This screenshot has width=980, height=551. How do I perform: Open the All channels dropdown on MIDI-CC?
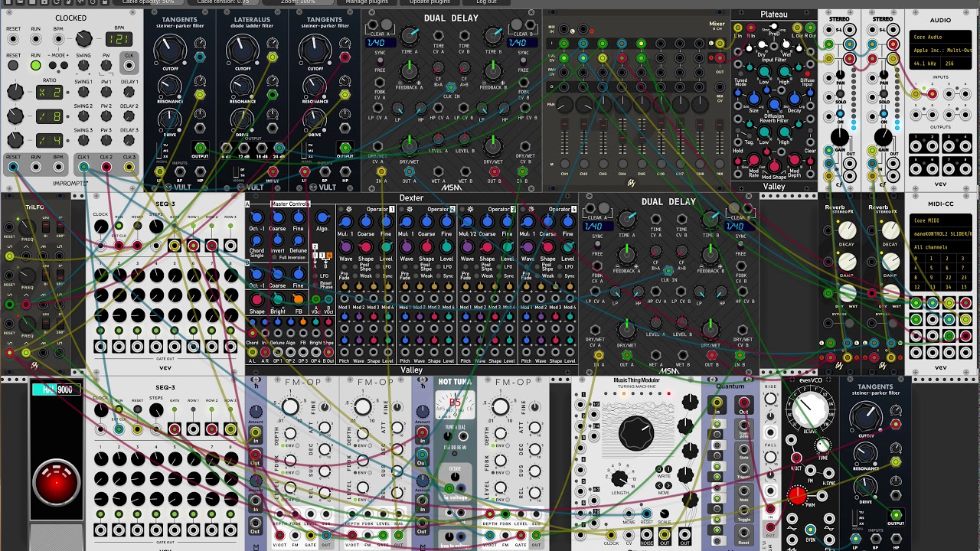940,247
